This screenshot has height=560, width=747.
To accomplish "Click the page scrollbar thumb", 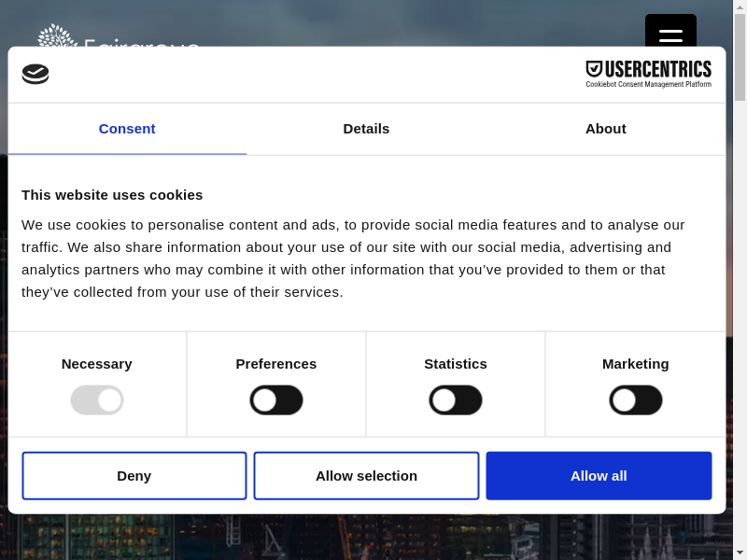I will [740, 58].
